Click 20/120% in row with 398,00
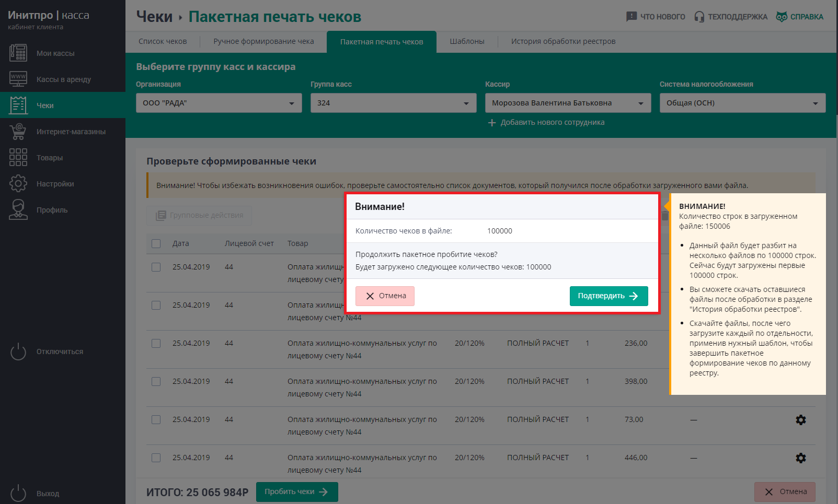Image resolution: width=838 pixels, height=504 pixels. tap(469, 381)
